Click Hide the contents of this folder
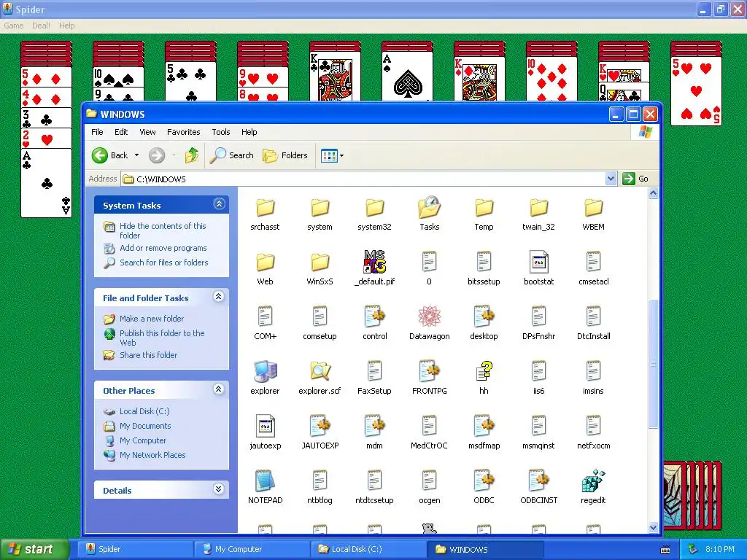Image resolution: width=747 pixels, height=560 pixels. 163,230
